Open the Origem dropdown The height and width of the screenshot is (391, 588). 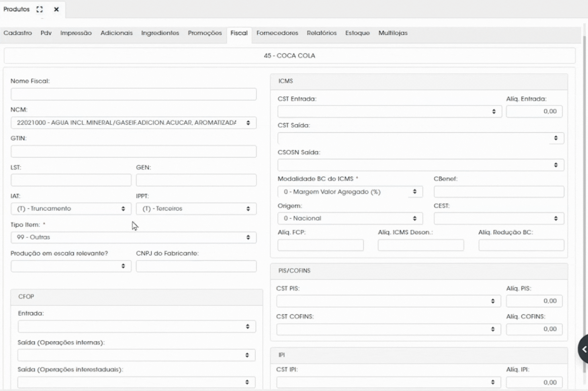(x=350, y=218)
